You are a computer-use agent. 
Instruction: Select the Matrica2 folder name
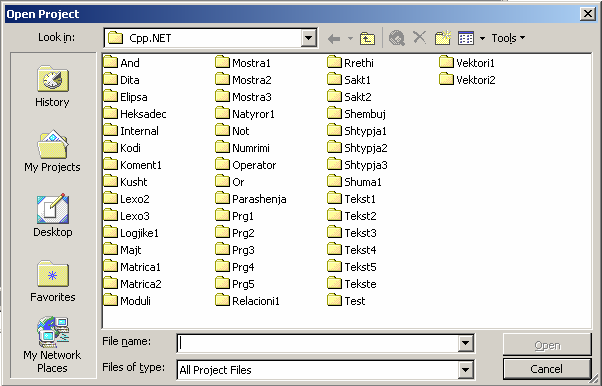coord(141,284)
